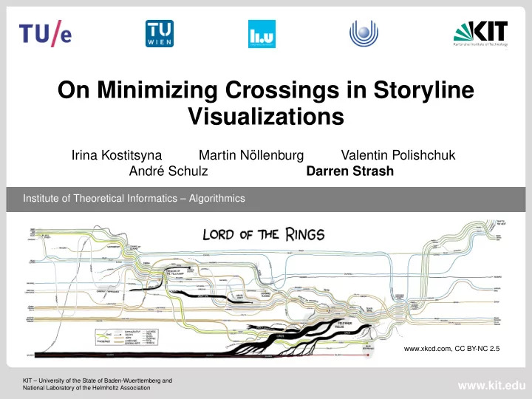Click 'Institute of Theoretical Informatics – Algorithmics' banner text
532x399 pixels.
[x=134, y=198]
